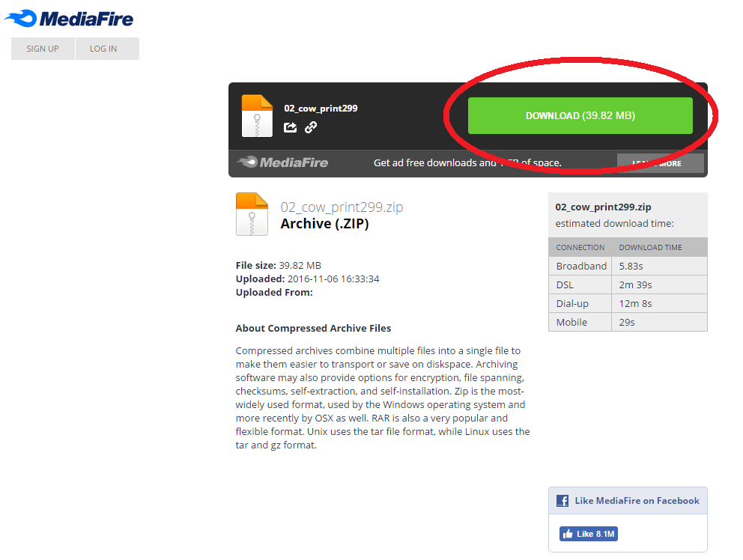Click the Mobile row label
This screenshot has width=743, height=560.
571,322
